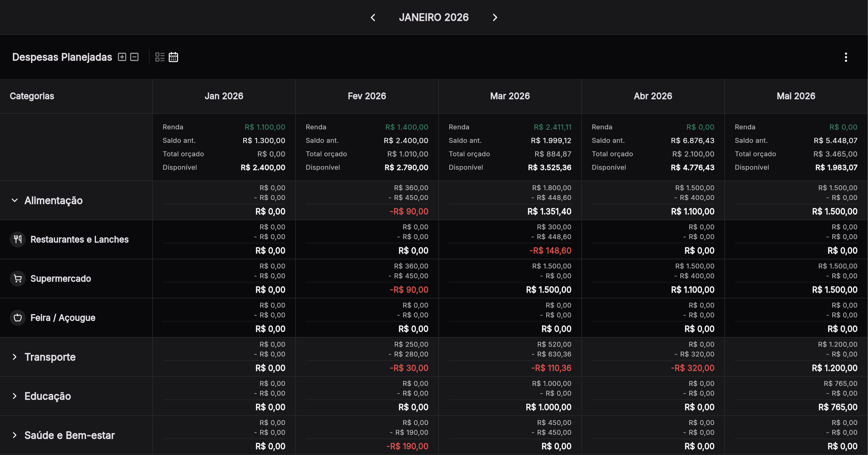Viewport: 868px width, 455px height.
Task: Open the three-dot options menu
Action: coord(846,57)
